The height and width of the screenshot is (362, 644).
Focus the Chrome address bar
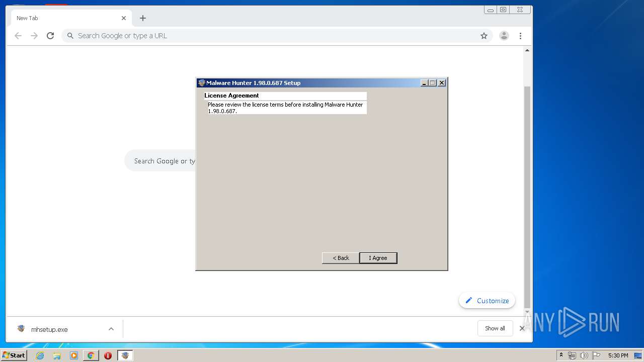pos(277,36)
